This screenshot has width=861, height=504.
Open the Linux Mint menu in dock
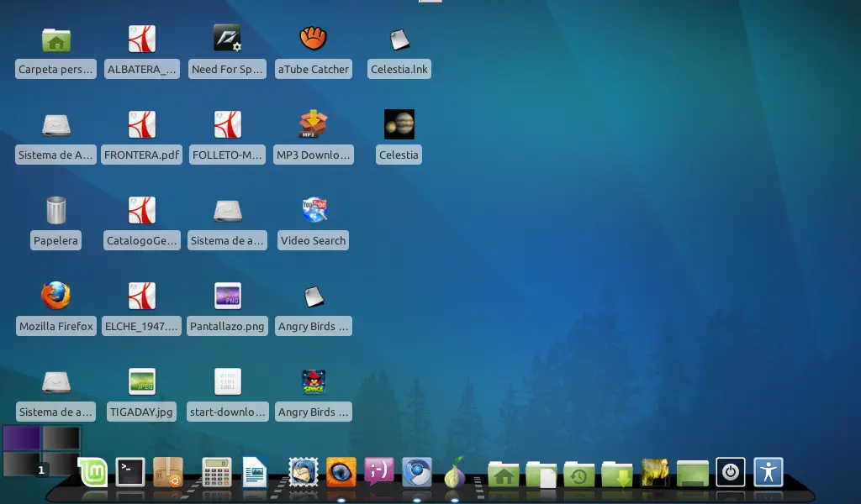[x=92, y=471]
